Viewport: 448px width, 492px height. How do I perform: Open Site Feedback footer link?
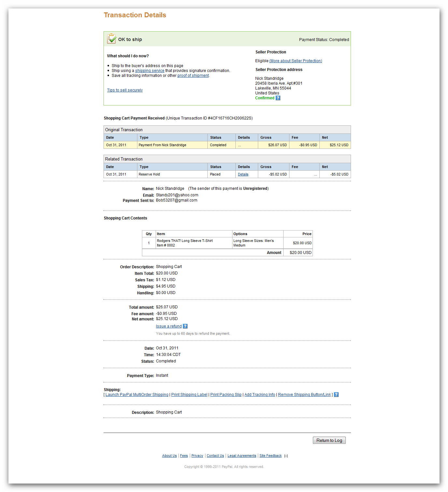(271, 456)
